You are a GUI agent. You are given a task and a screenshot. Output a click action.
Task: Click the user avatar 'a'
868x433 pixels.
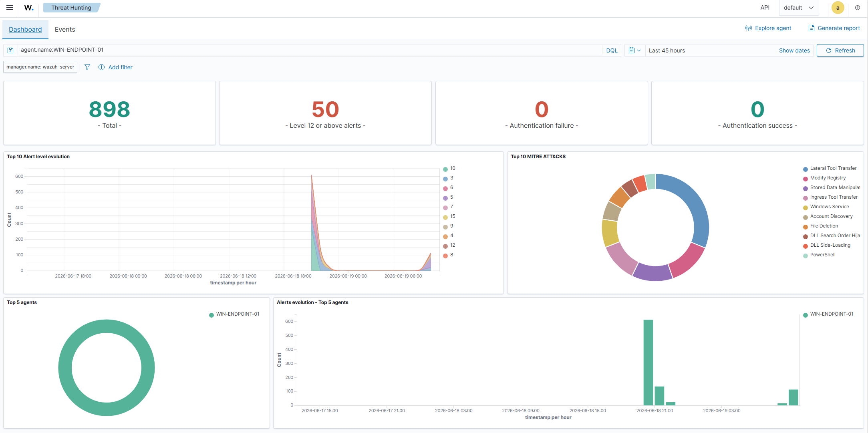pyautogui.click(x=838, y=8)
